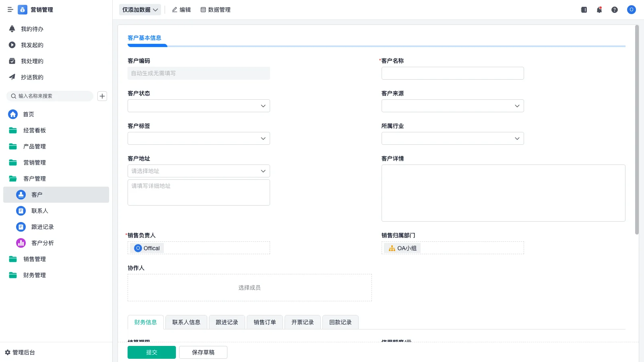Open the 跟进记录 sidebar item
Viewport: 644px width, 362px height.
[43, 227]
